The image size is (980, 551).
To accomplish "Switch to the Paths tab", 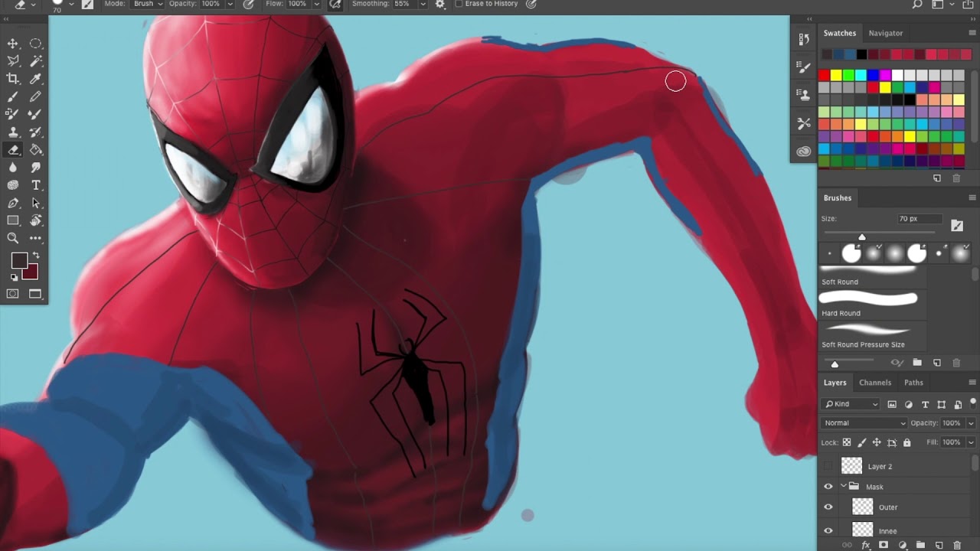I will 913,383.
